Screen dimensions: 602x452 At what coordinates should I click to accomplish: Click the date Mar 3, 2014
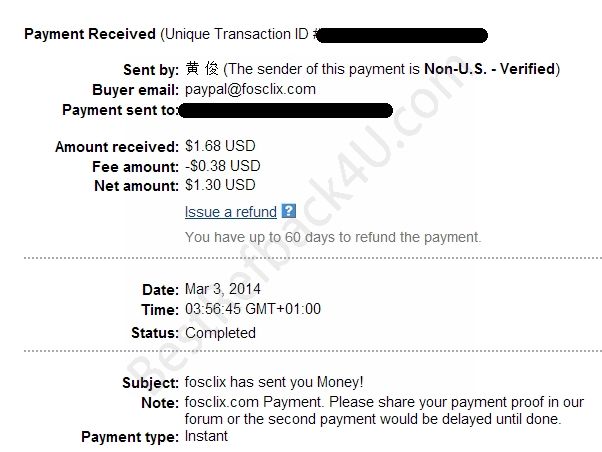(221, 289)
